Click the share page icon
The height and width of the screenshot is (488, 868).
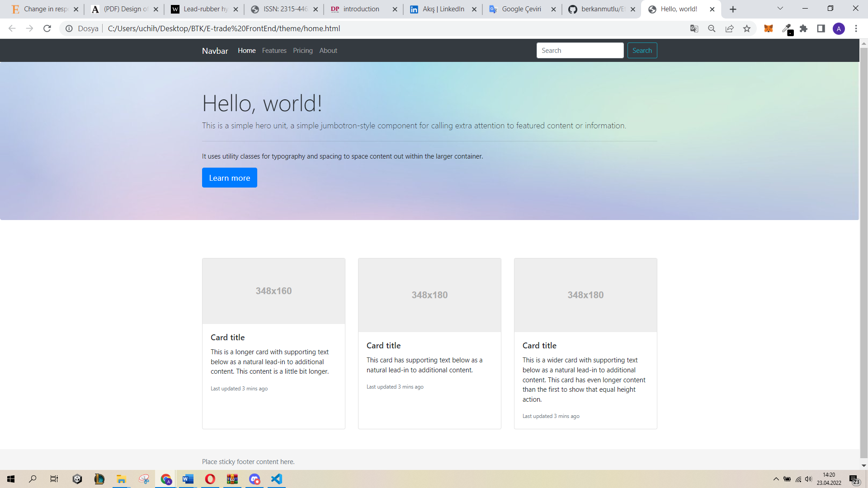click(729, 28)
